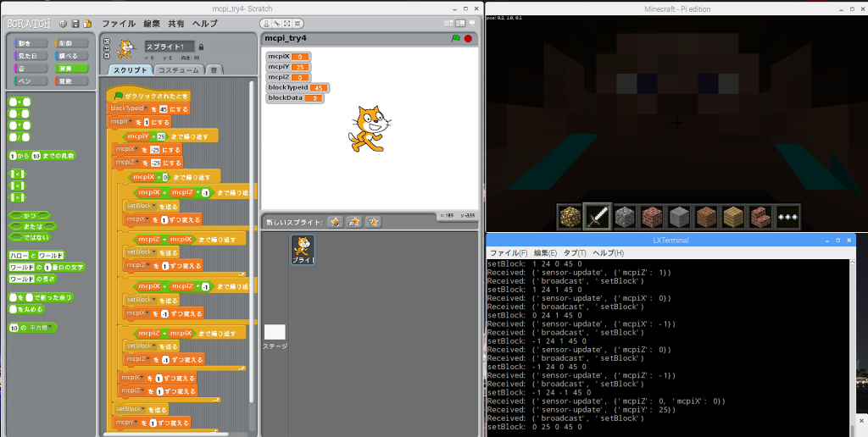Screen dimensions: 868x437
Task: Set the can-rotate rotation style button
Action: [107, 41]
